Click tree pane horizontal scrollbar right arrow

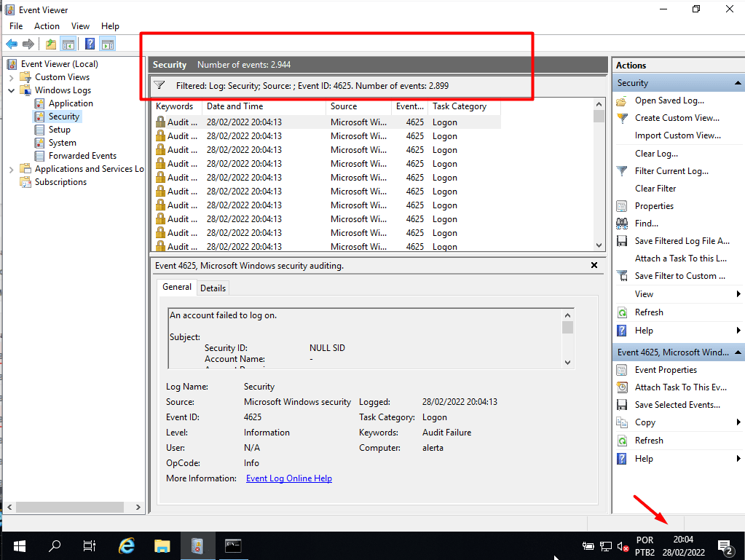click(x=138, y=508)
